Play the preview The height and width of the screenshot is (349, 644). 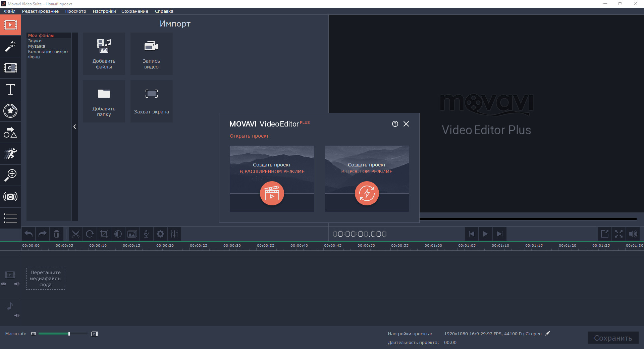(x=485, y=234)
